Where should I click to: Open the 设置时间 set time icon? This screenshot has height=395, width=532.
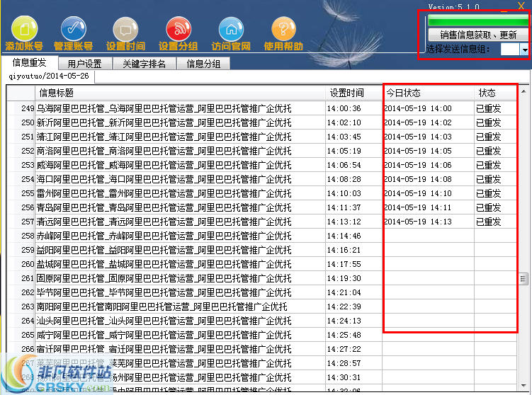pyautogui.click(x=125, y=33)
